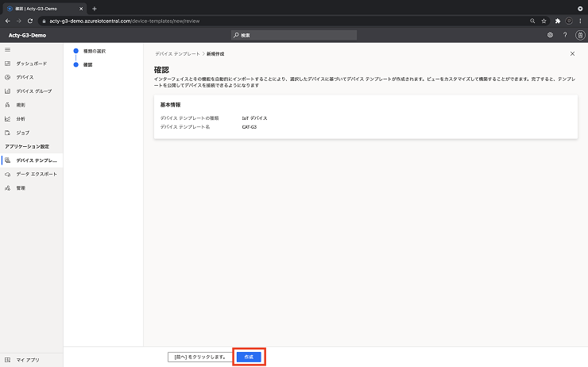Screen dimensions: 588x367
Task: Click the browser address bar URL
Action: click(125, 21)
